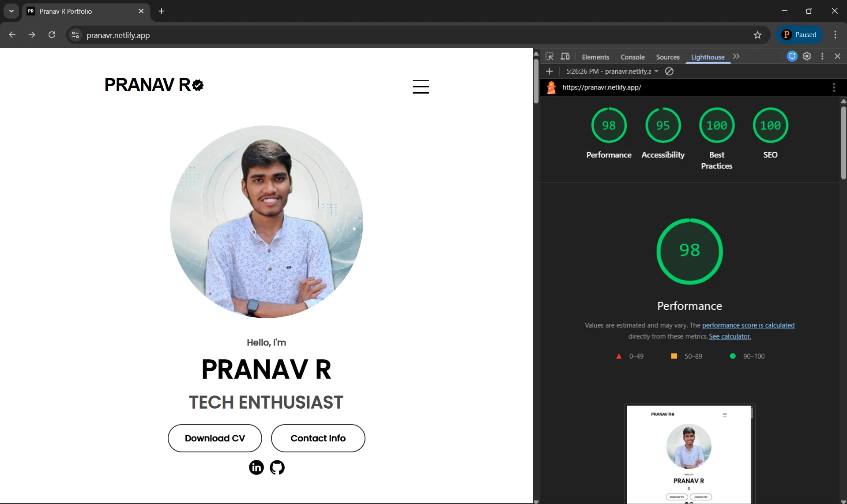This screenshot has height=504, width=847.
Task: Click the 'Hello, I'm' greeting text
Action: [x=267, y=342]
